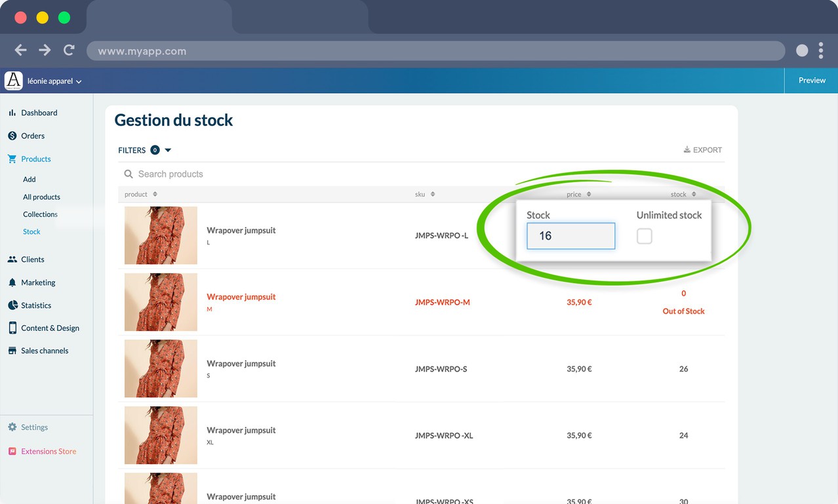Open All products submenu item
The height and width of the screenshot is (504, 838).
pyautogui.click(x=41, y=197)
